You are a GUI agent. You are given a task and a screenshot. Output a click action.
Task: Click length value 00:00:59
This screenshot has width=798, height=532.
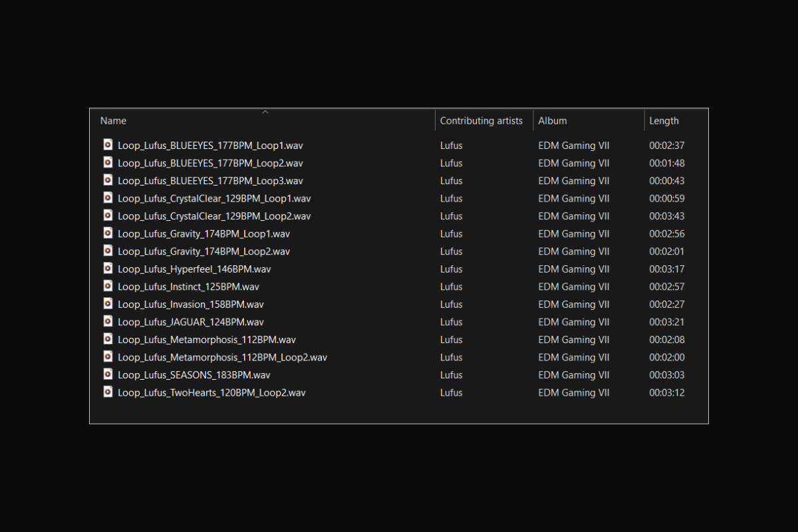click(x=667, y=198)
